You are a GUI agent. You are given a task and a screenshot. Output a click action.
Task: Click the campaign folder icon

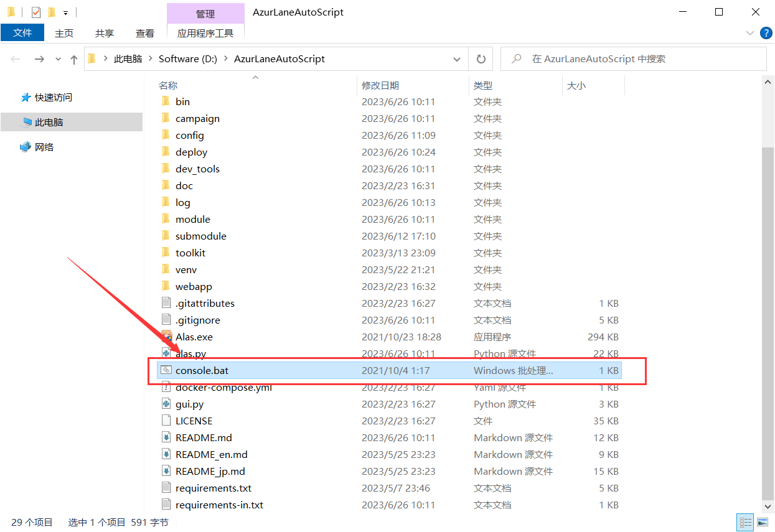166,118
